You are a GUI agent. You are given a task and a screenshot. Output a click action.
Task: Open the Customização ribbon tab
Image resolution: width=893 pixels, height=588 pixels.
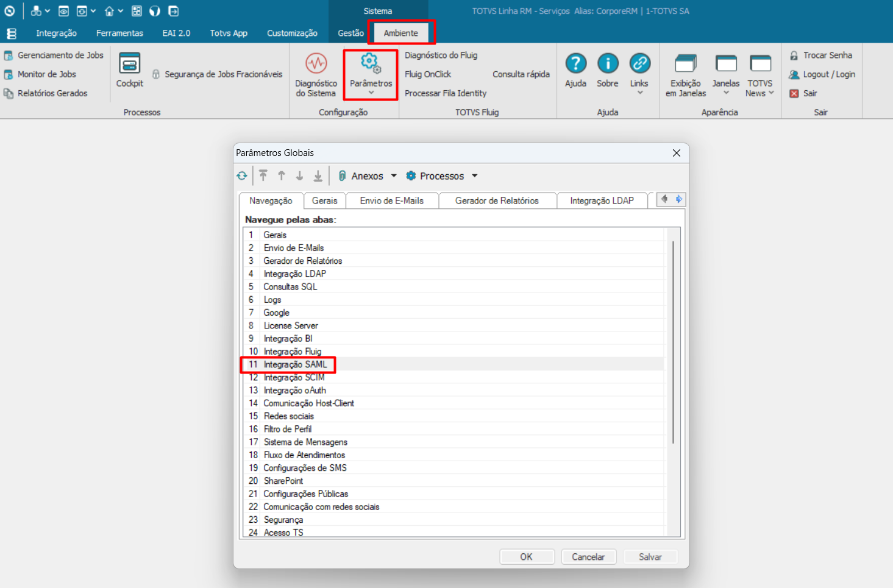[x=292, y=33]
